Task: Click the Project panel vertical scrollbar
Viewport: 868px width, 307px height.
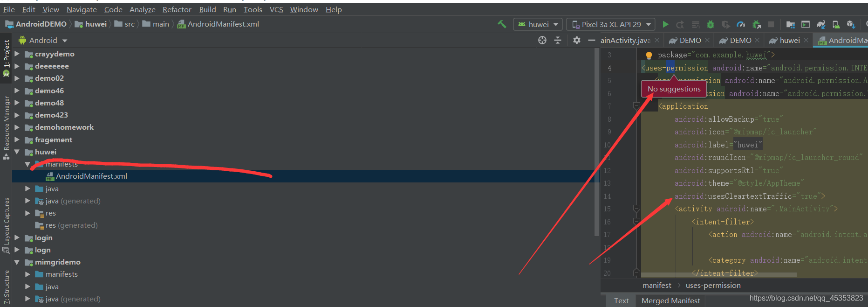Action: pos(597,142)
